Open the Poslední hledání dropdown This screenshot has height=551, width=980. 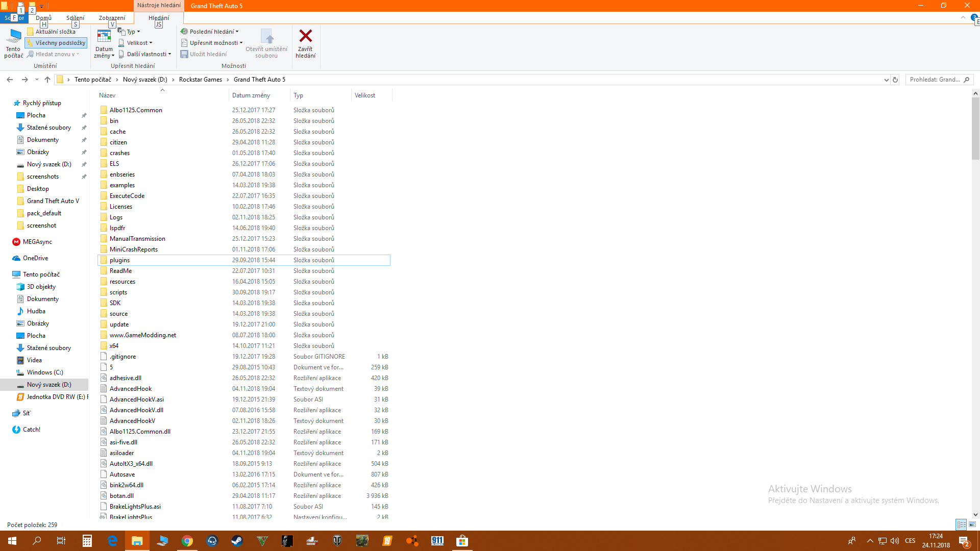(210, 32)
